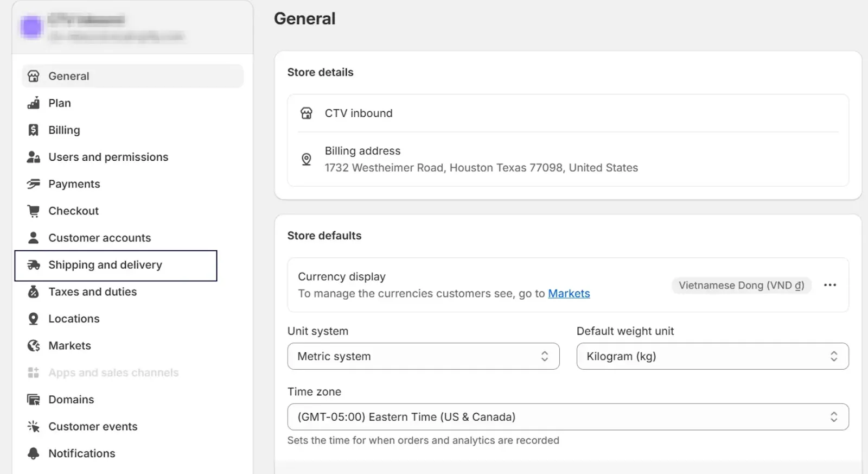Open the Time zone dropdown
The image size is (868, 474).
[568, 417]
